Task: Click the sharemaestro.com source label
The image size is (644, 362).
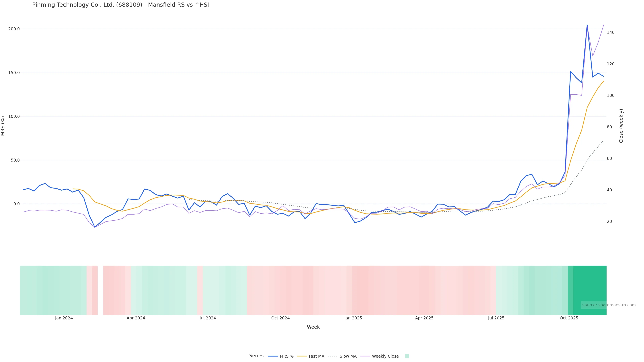Action: click(609, 305)
